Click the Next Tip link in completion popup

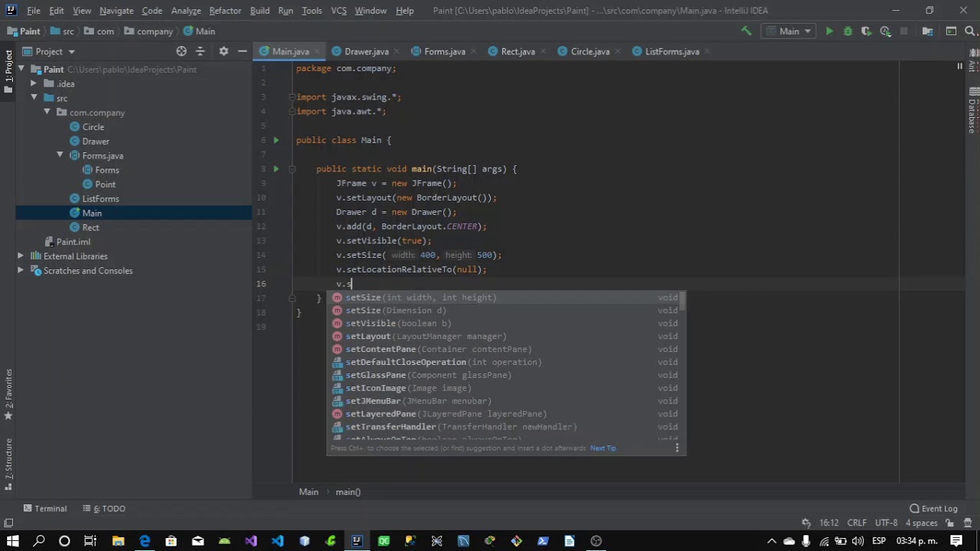pos(603,448)
